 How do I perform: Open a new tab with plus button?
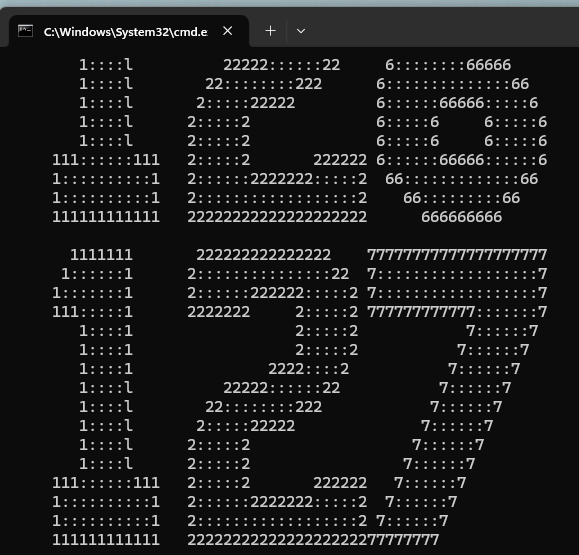pos(271,31)
